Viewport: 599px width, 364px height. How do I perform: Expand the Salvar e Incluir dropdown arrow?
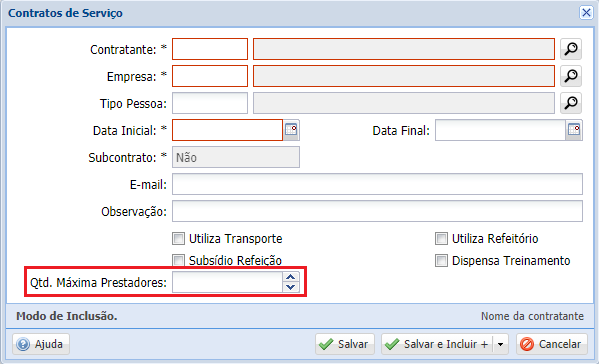(x=500, y=344)
